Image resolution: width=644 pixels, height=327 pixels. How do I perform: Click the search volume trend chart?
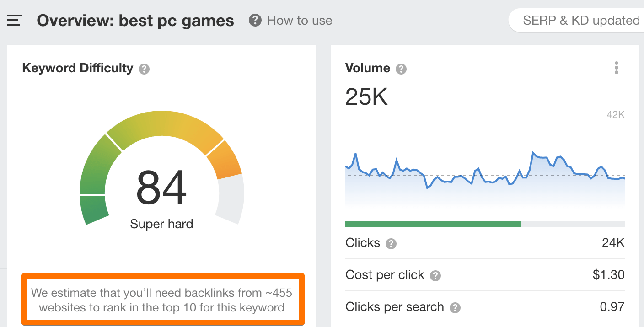click(x=485, y=178)
